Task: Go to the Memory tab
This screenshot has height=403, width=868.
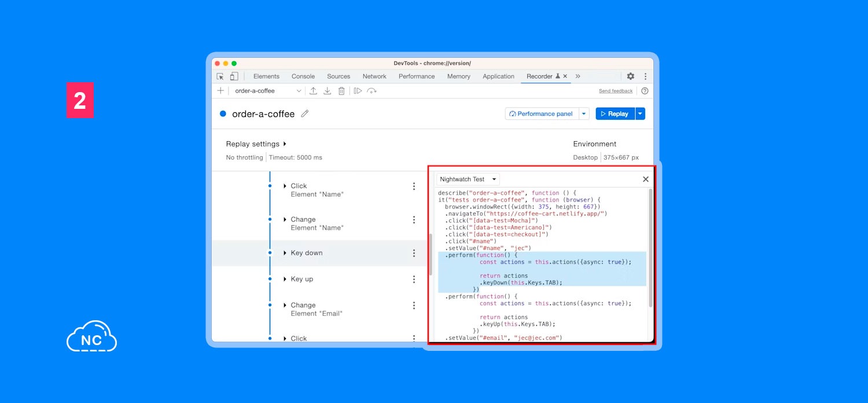Action: (x=459, y=76)
